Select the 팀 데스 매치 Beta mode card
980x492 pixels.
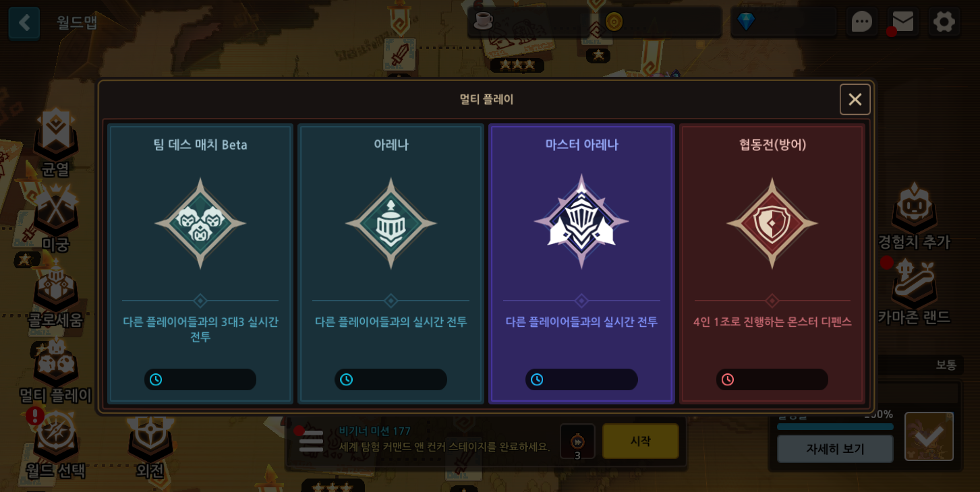(200, 264)
